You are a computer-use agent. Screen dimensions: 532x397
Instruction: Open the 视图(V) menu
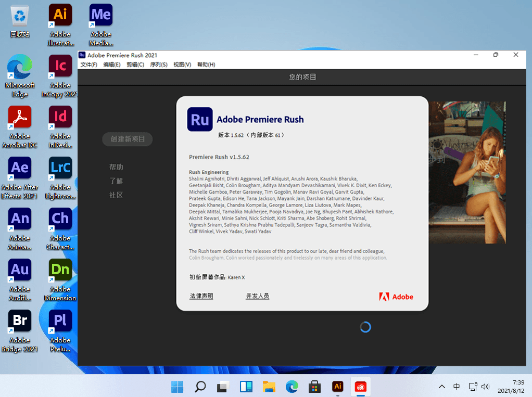pyautogui.click(x=182, y=65)
